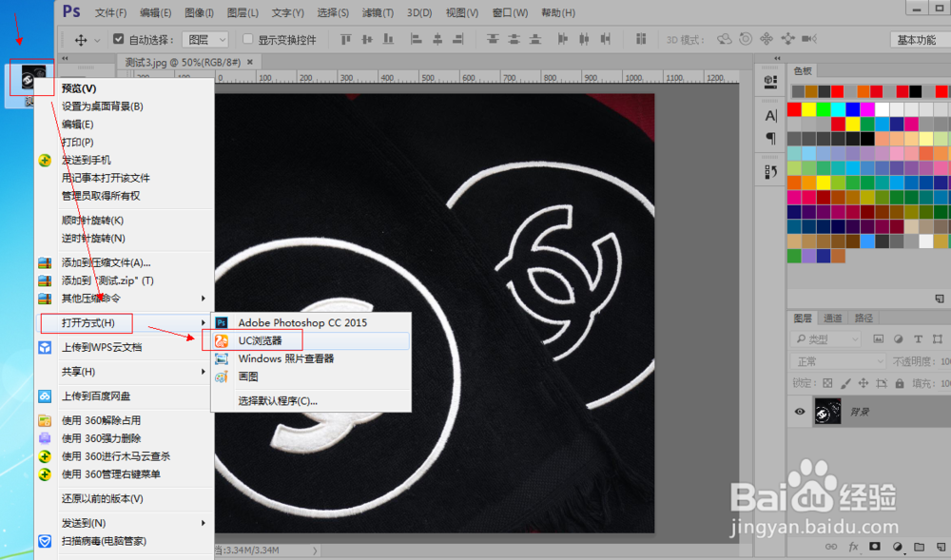Screen dimensions: 951x560
Task: Click the 3D slide object icon
Action: pos(787,39)
